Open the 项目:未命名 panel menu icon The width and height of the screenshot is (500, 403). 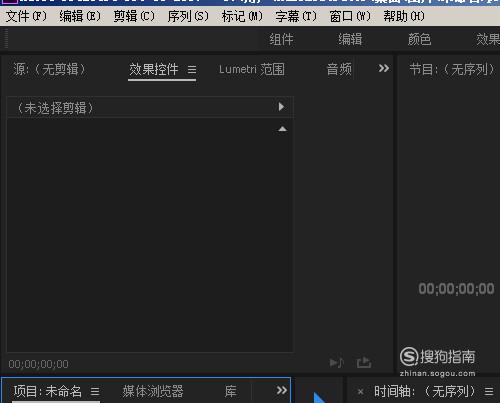point(95,391)
